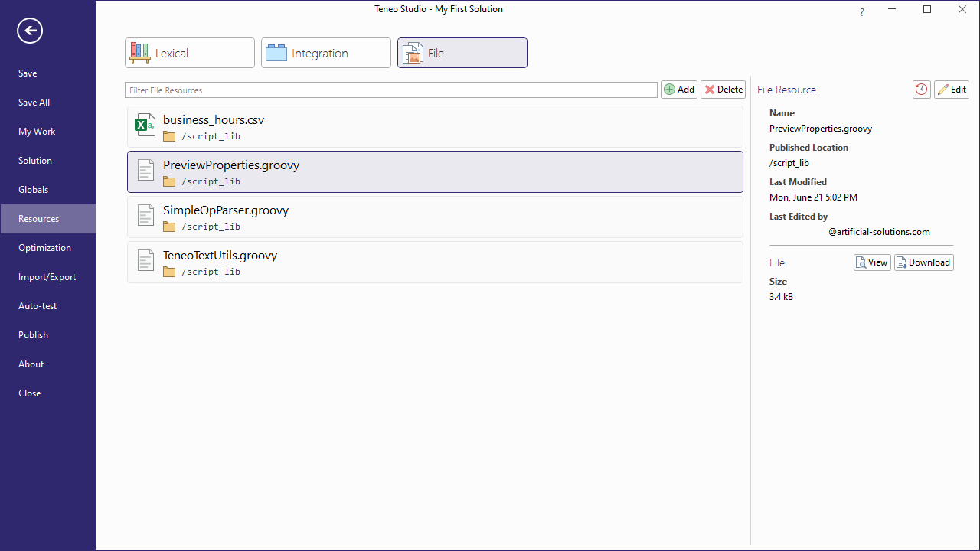This screenshot has height=551, width=980.
Task: Open the Lexical resources tab
Action: [x=190, y=53]
